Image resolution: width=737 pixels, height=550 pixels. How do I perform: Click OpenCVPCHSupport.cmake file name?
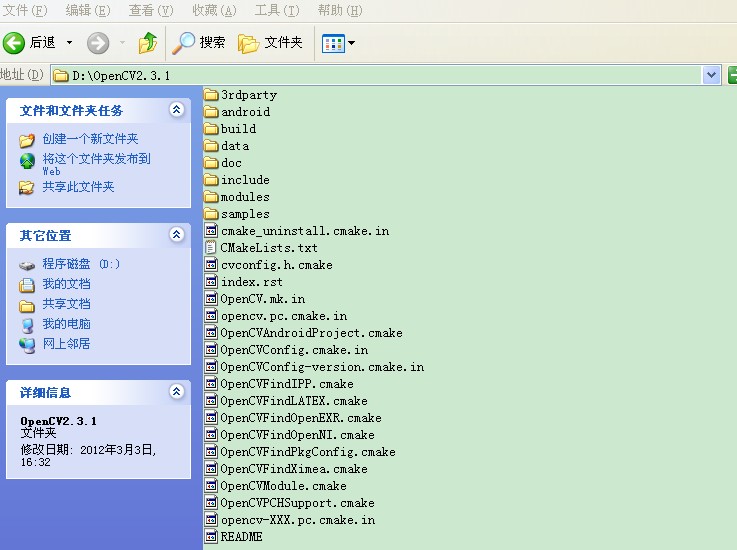coord(298,503)
